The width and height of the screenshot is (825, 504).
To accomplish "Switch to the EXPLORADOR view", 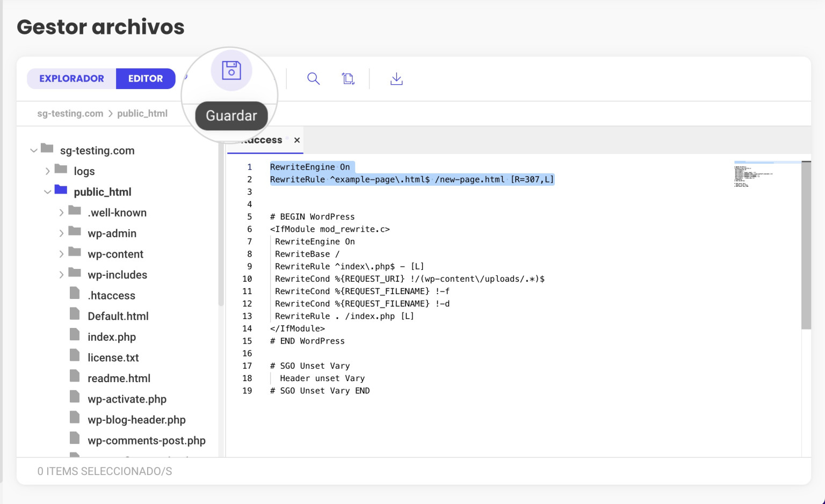I will (x=71, y=78).
